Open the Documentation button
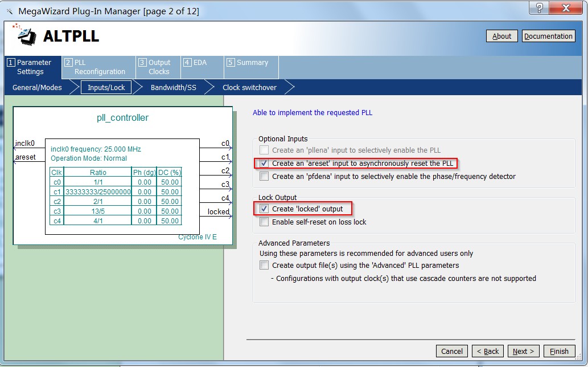This screenshot has height=367, width=588. click(548, 36)
